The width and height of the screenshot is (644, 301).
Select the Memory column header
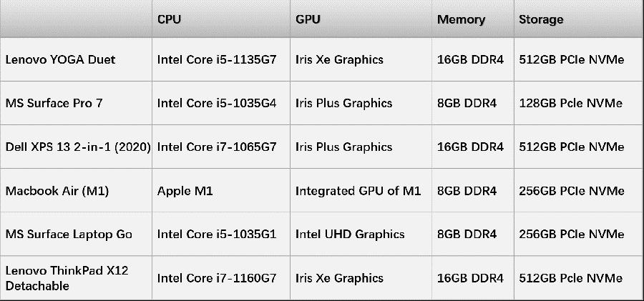[461, 20]
